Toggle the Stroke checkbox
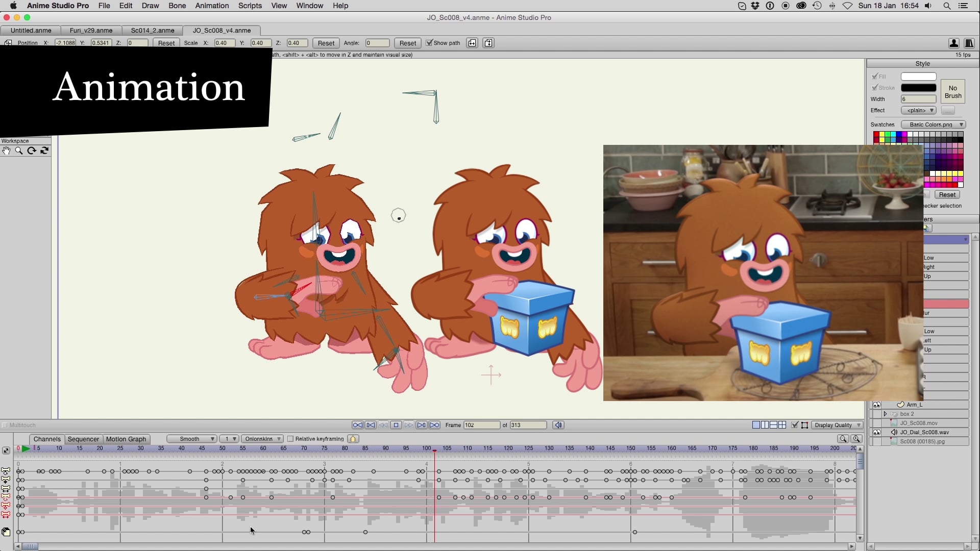980x551 pixels. (x=875, y=88)
